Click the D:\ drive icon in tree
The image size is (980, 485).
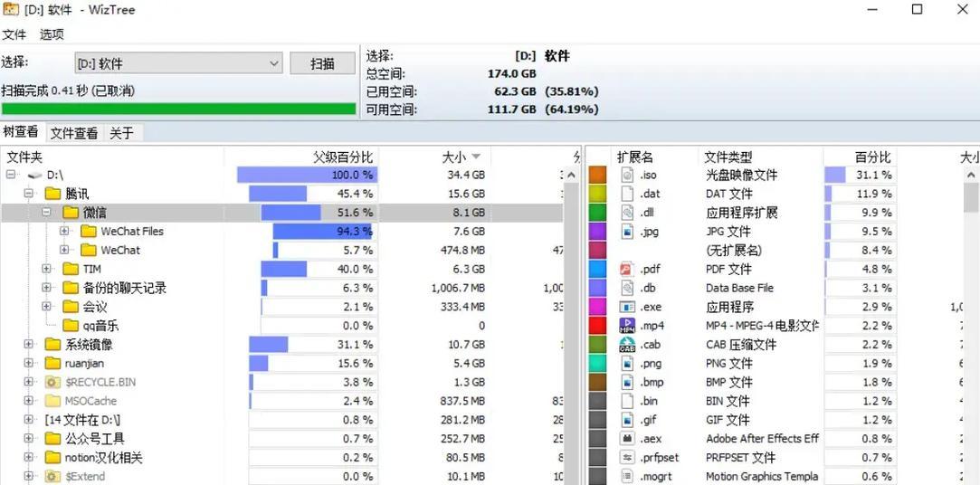click(x=34, y=175)
